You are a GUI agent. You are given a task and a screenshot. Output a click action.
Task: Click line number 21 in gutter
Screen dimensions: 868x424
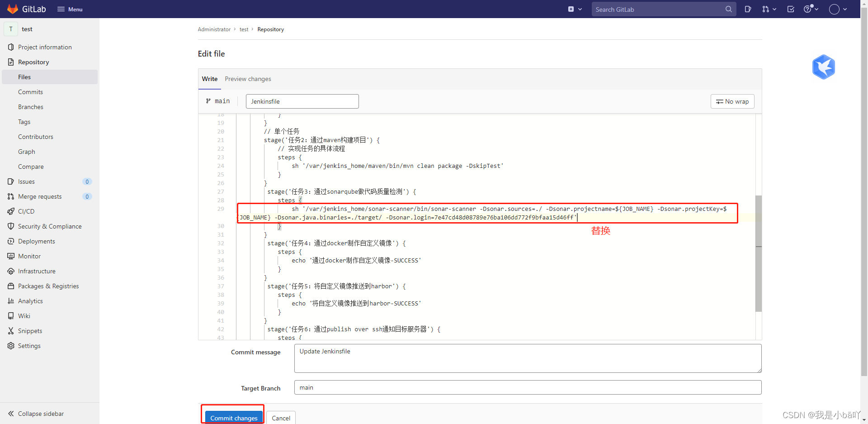coord(221,140)
